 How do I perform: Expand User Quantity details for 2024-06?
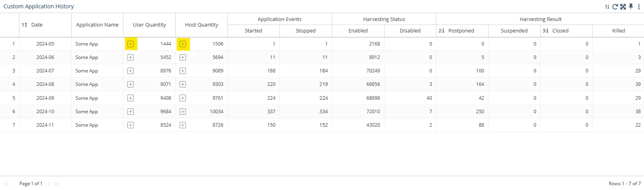pos(131,57)
